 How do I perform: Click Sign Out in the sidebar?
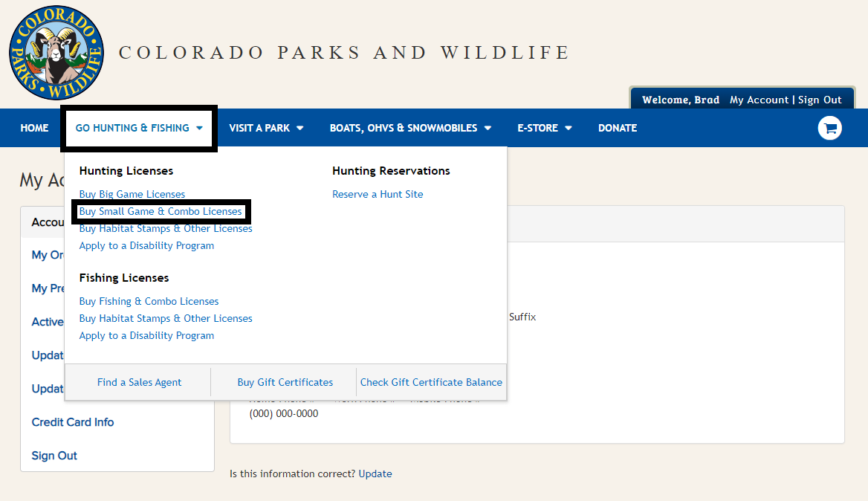pos(54,456)
